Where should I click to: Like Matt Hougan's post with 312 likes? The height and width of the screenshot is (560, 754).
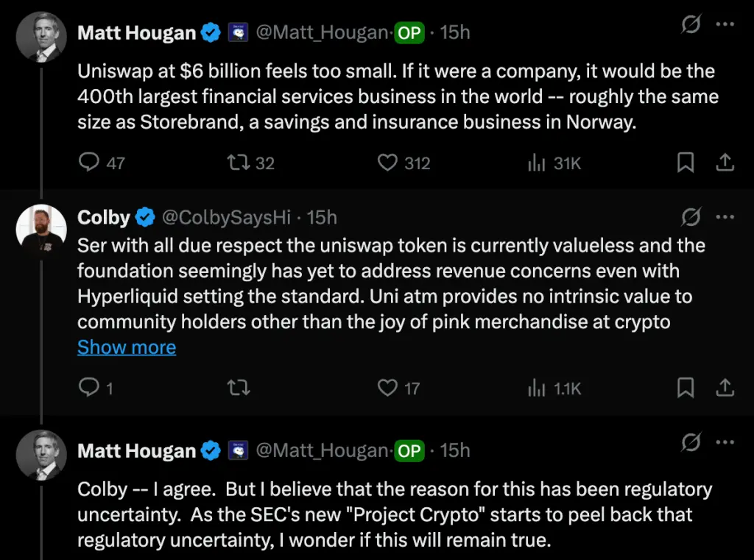(x=388, y=163)
